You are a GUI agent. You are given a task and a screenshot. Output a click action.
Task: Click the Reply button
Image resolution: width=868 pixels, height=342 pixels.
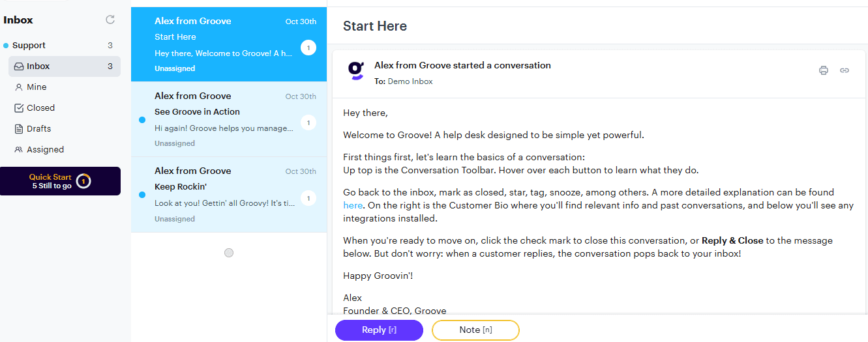pyautogui.click(x=379, y=330)
